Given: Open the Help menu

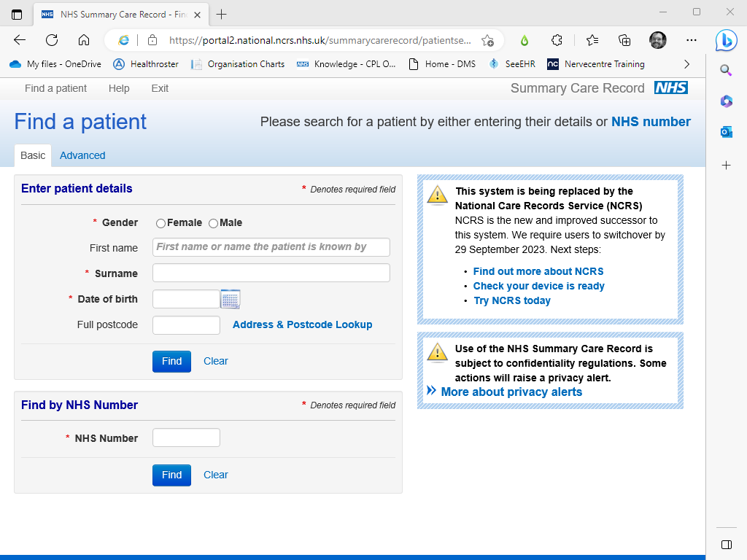Looking at the screenshot, I should click(119, 88).
